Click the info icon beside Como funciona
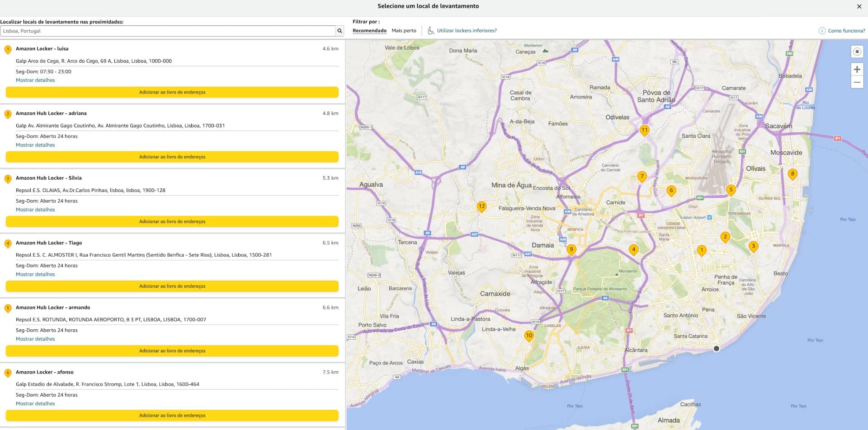The image size is (868, 430). coord(822,31)
